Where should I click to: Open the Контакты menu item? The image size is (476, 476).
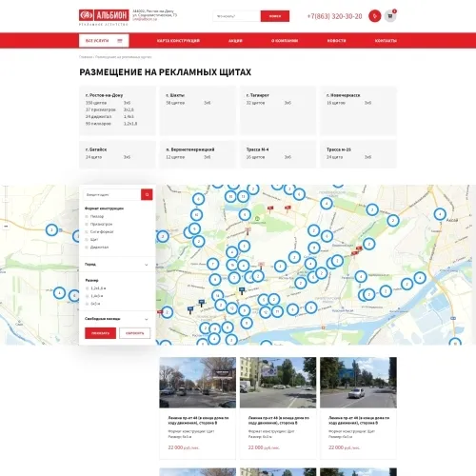pos(386,41)
